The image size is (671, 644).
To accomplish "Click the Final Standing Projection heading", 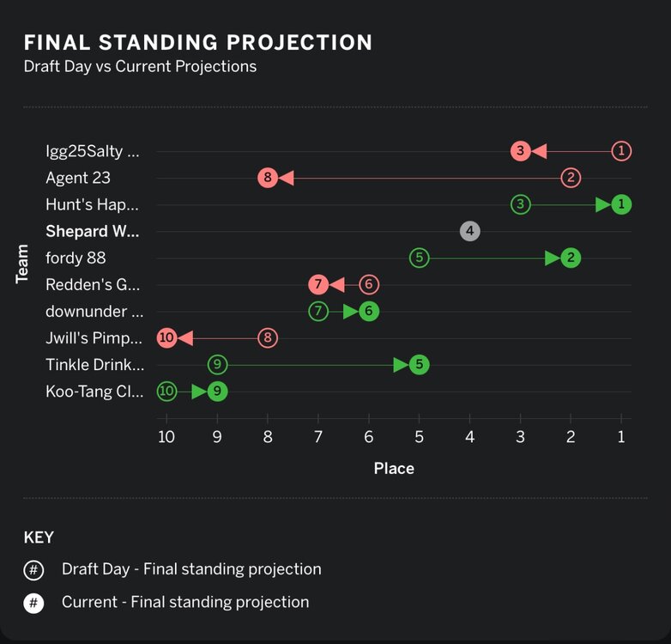I will point(198,42).
